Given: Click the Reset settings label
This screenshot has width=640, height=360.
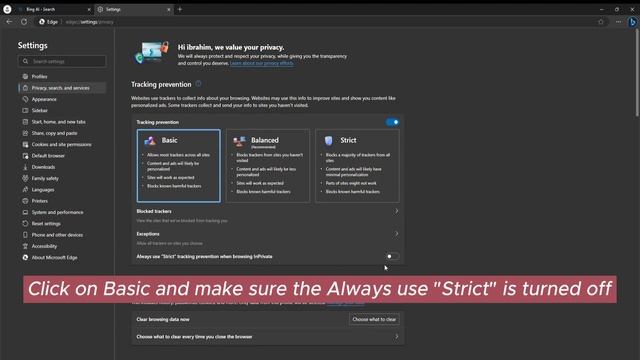Looking at the screenshot, I should 46,224.
